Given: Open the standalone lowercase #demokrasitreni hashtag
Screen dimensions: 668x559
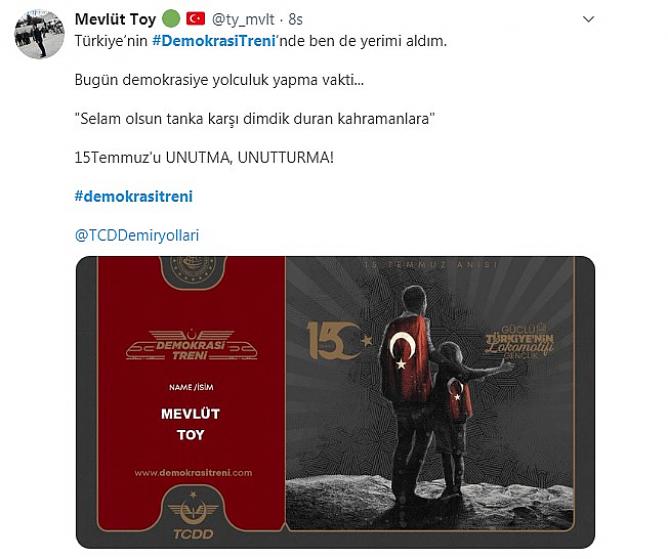Looking at the screenshot, I should (134, 196).
